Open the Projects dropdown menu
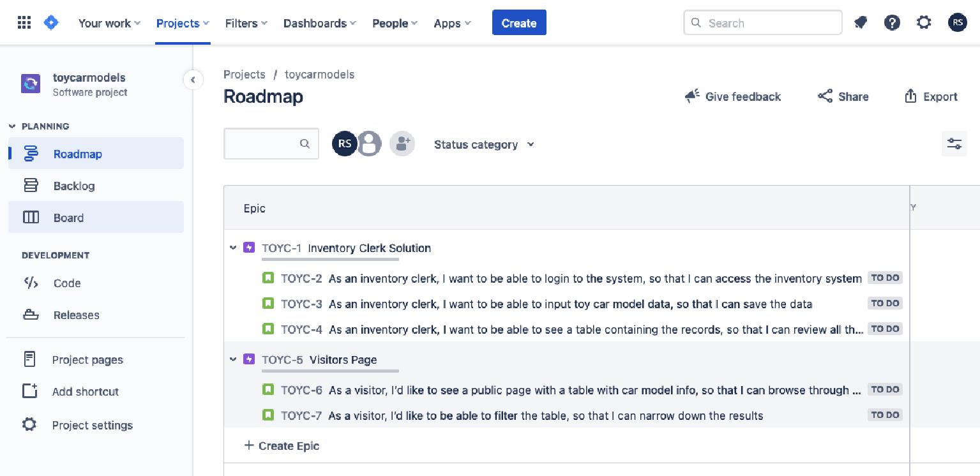Viewport: 980px width, 476px height. [183, 23]
